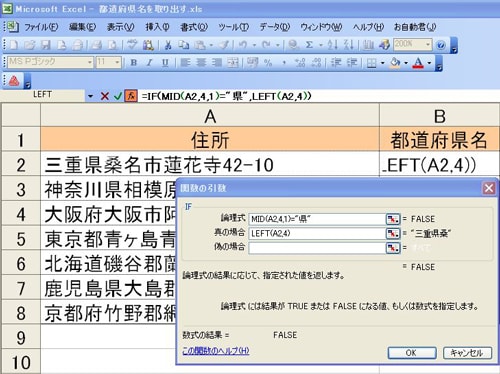
Task: Click the New workbook toolbar icon
Action: coord(14,45)
